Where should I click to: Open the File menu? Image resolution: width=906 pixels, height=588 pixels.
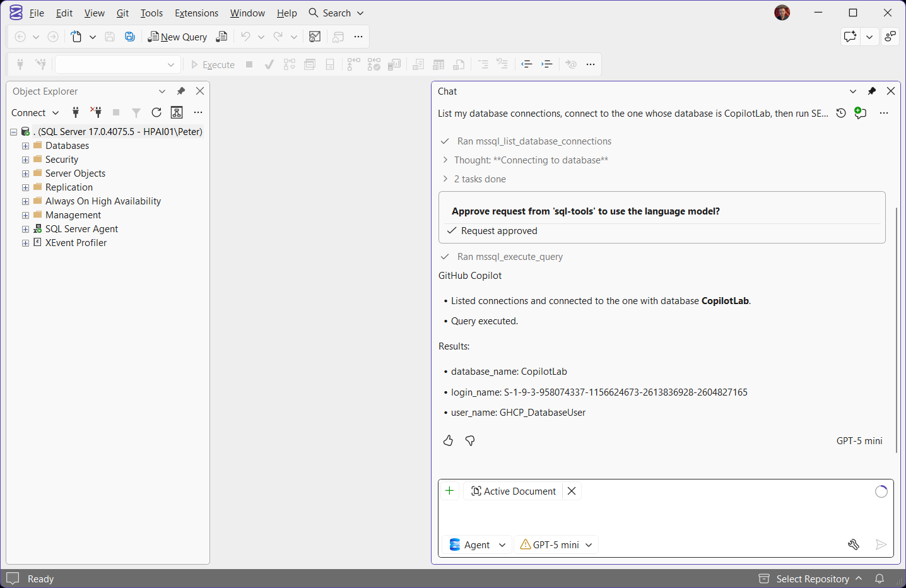tap(37, 13)
